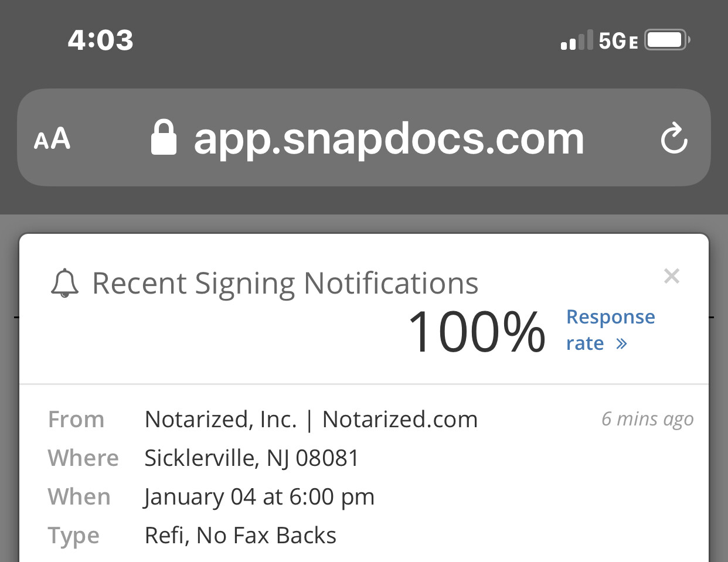Image resolution: width=728 pixels, height=562 pixels.
Task: Close the Recent Signing Notifications popup
Action: coord(672,275)
